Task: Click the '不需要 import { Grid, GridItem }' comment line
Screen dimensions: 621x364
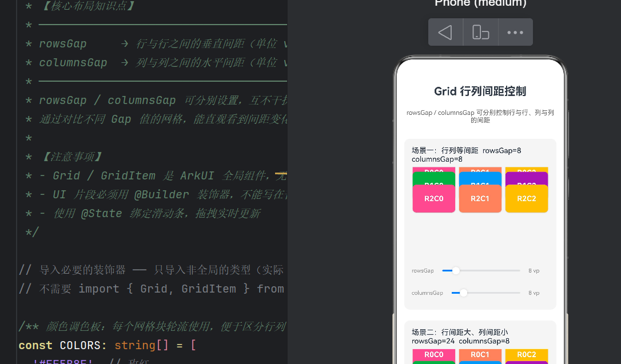Action: coord(152,289)
